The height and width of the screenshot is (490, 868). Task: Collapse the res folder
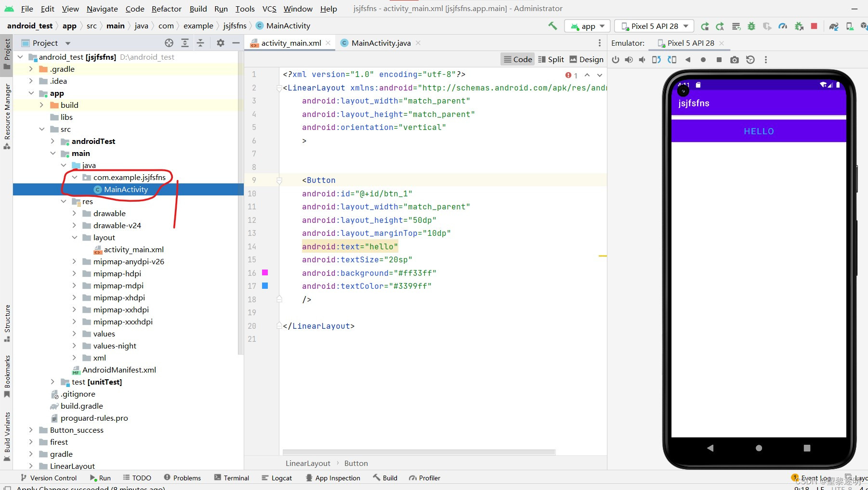(x=64, y=201)
